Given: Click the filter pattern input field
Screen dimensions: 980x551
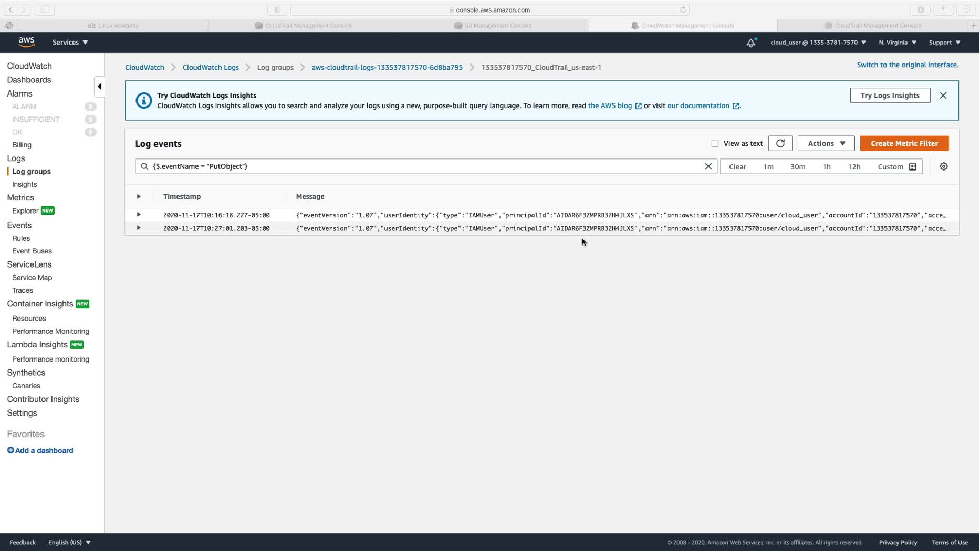Looking at the screenshot, I should coord(426,166).
